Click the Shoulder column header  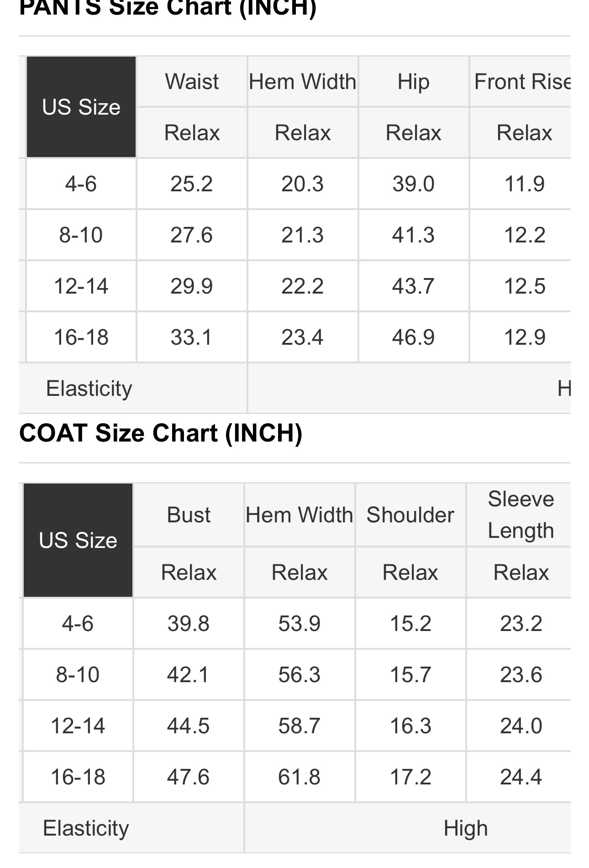coord(410,515)
